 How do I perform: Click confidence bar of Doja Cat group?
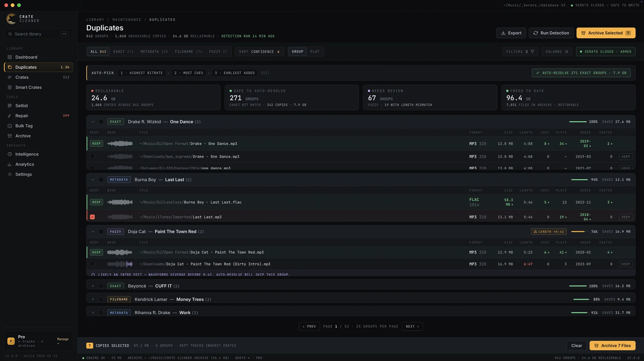point(580,231)
